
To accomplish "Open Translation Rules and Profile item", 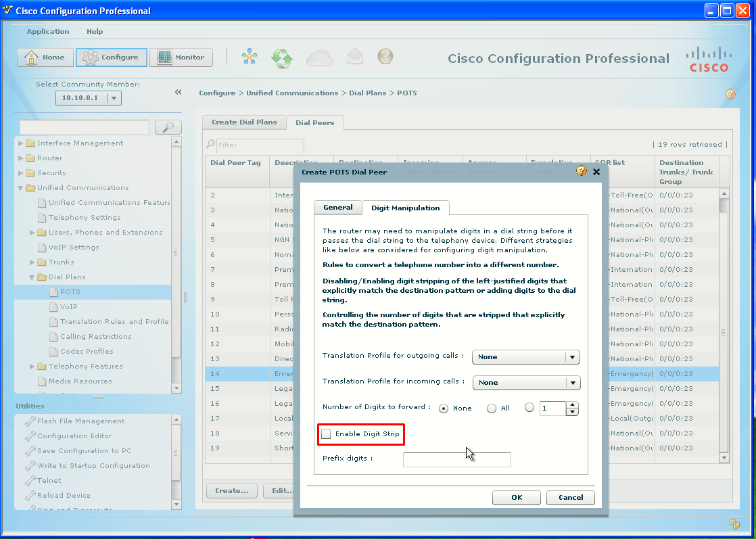I will coord(114,321).
